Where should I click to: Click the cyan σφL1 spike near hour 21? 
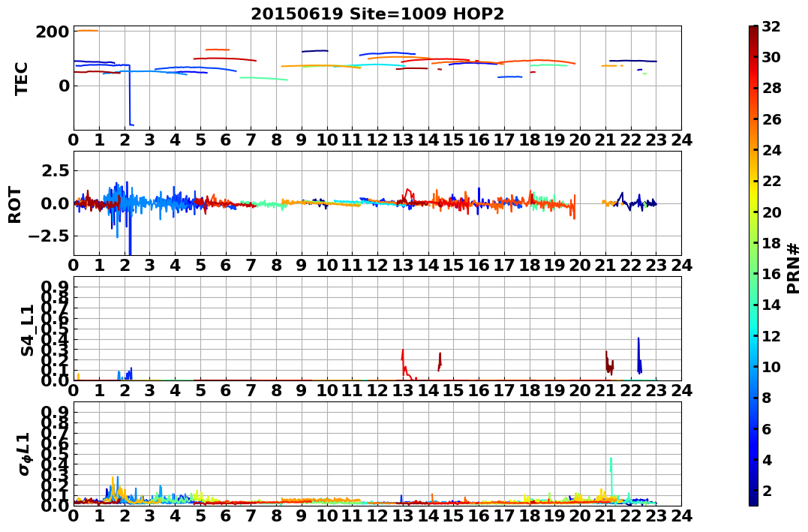click(611, 476)
